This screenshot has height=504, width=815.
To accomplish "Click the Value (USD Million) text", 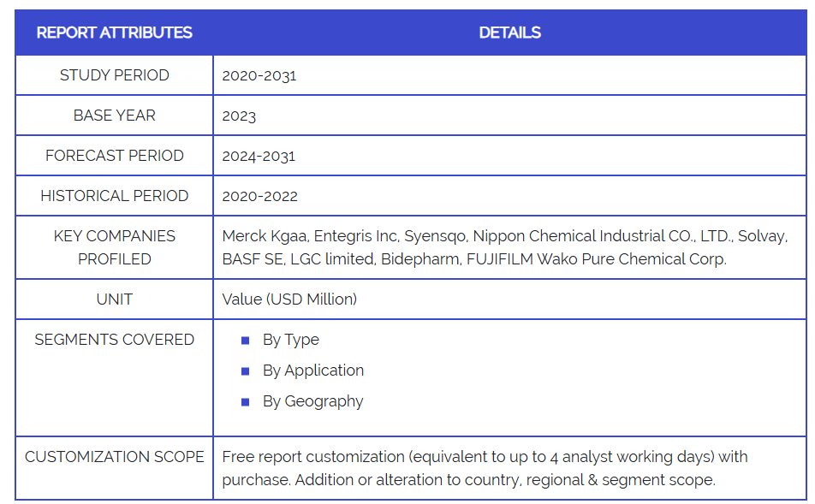I will coord(289,299).
